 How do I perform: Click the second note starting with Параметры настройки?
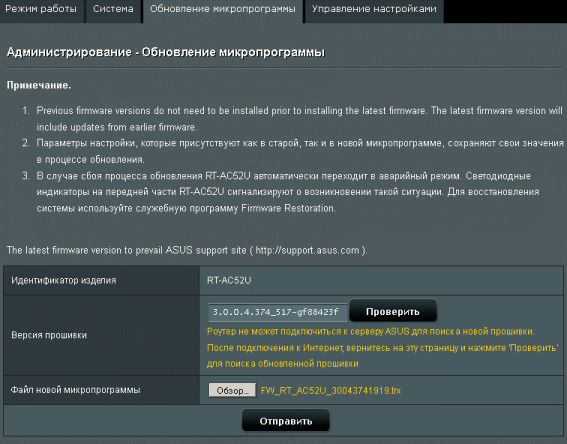[300, 151]
